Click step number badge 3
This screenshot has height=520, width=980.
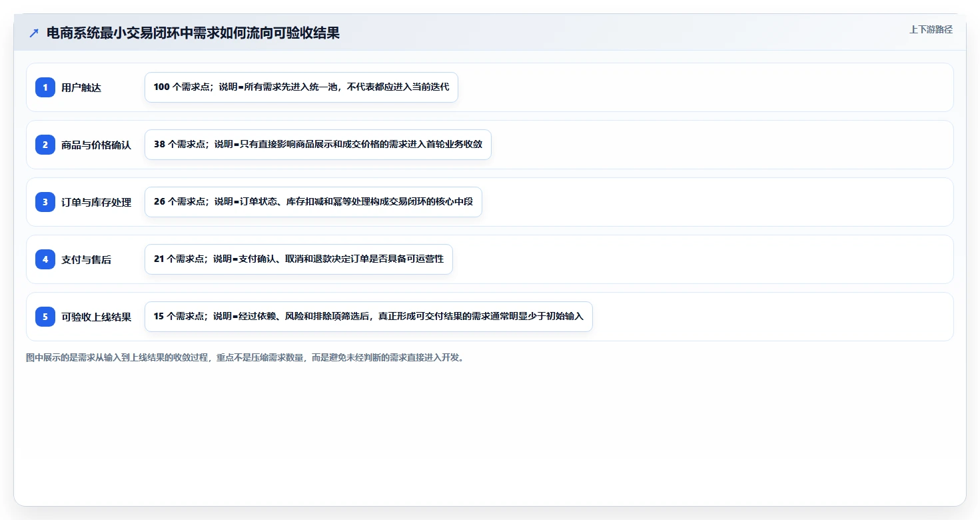click(x=45, y=202)
